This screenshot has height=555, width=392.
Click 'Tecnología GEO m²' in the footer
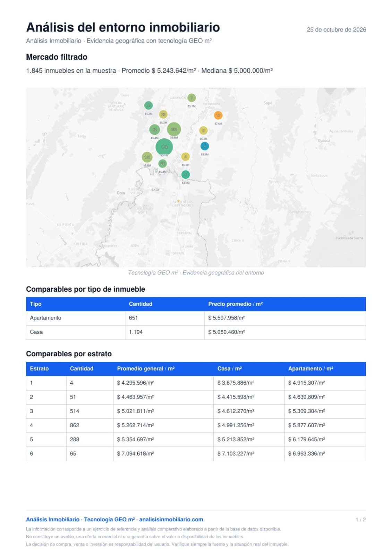109,519
